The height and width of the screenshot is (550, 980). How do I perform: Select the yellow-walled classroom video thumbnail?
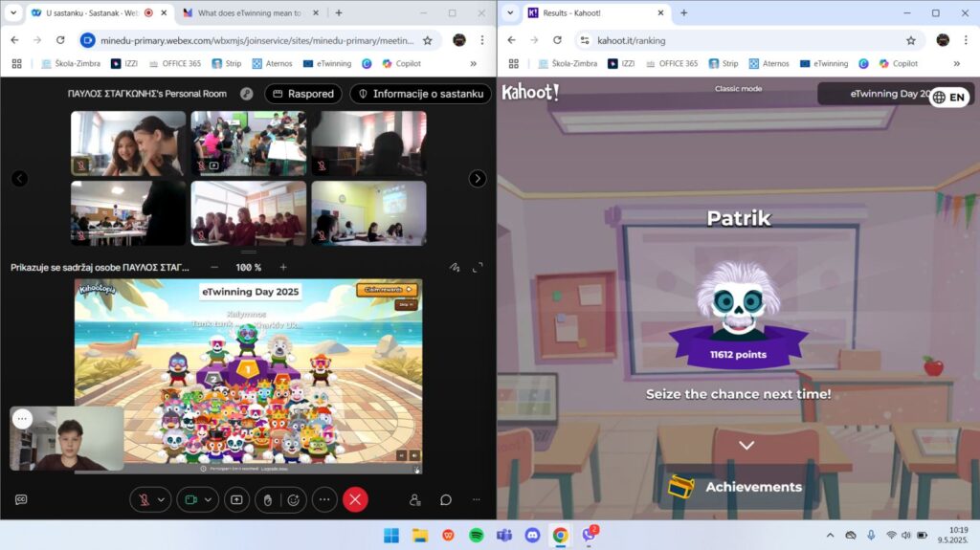[368, 213]
